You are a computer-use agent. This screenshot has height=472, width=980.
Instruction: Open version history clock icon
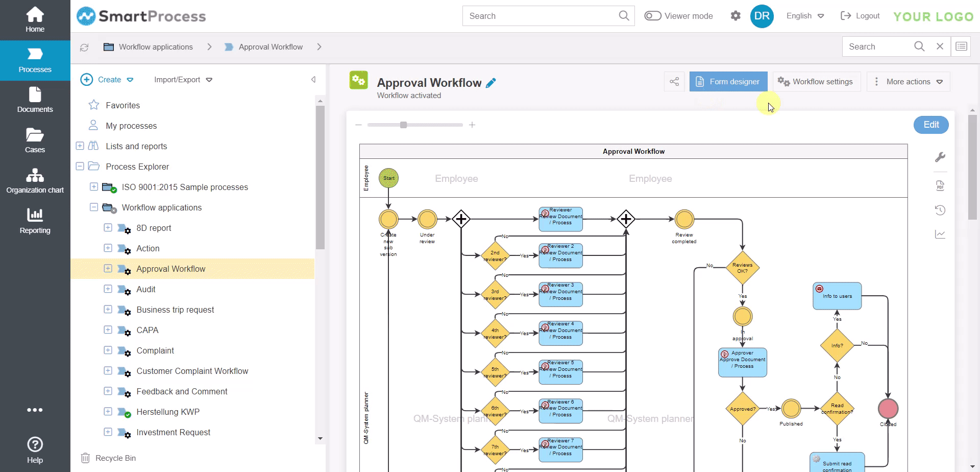[x=940, y=210]
